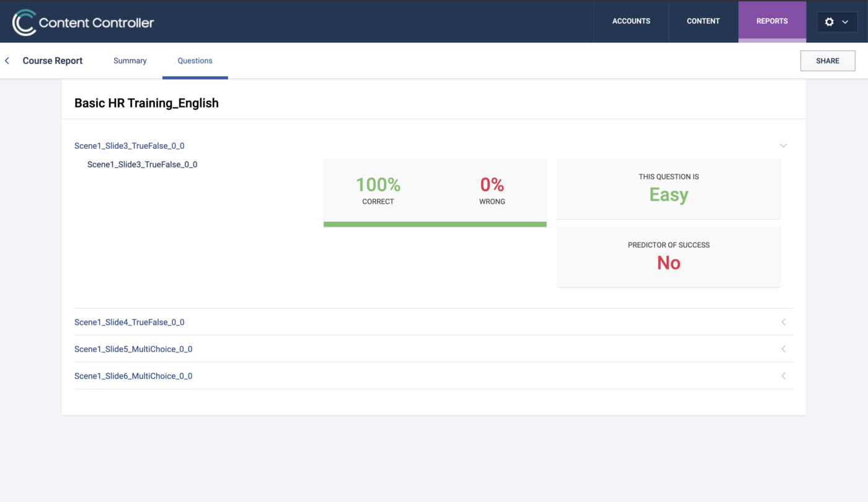Click the Scene1_Slide6_MultiChoice_0_0 question link

pos(133,376)
